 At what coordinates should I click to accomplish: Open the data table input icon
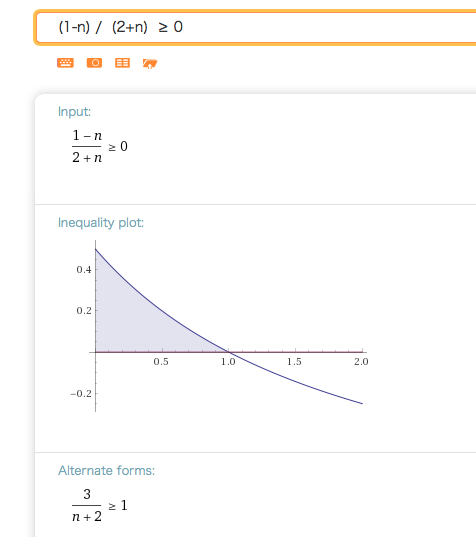pos(122,63)
